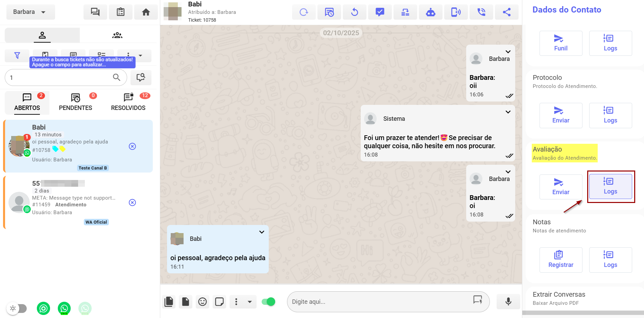The height and width of the screenshot is (318, 644).
Task: Open the home page icon
Action: point(146,12)
